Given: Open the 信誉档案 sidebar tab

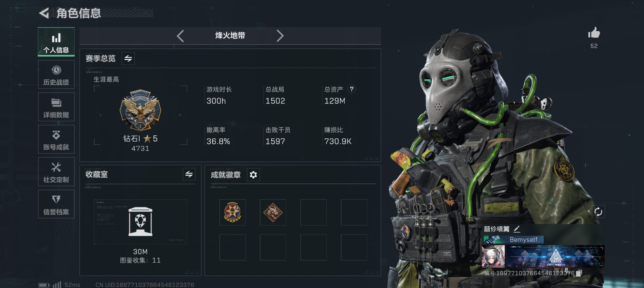Looking at the screenshot, I should (x=56, y=204).
